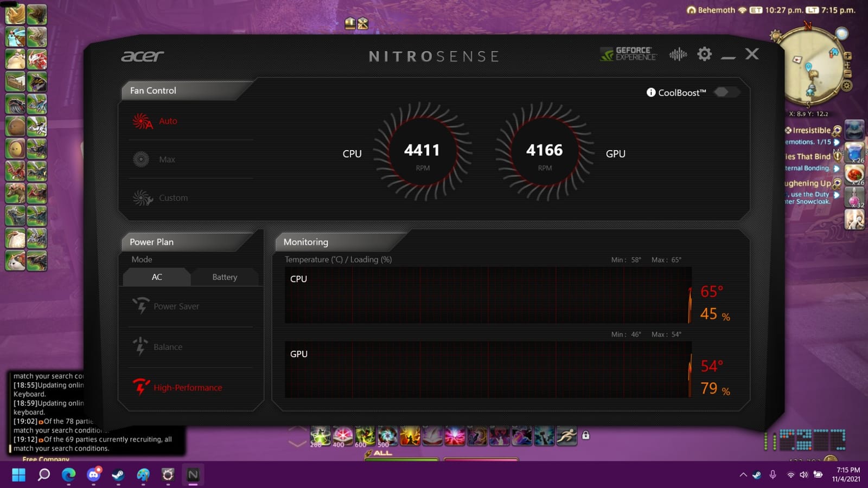Click the hotbar action labeled 400
Screen dimensions: 868x488
(343, 436)
